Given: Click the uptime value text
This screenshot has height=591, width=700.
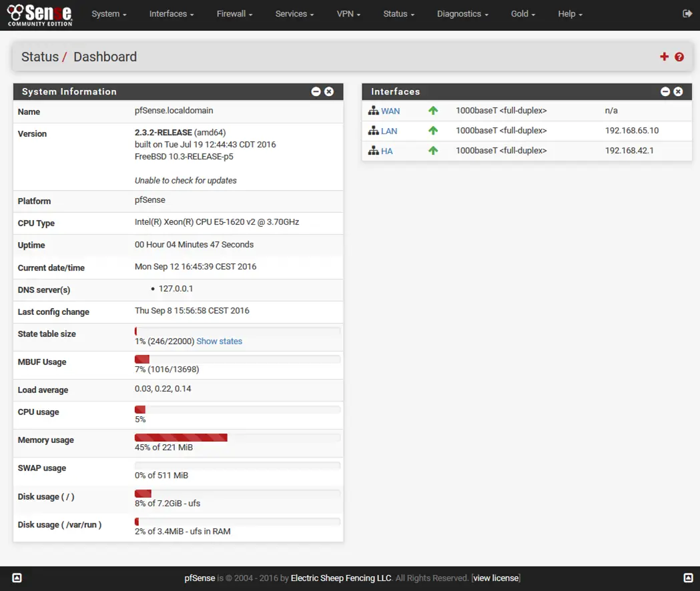Looking at the screenshot, I should [x=194, y=244].
